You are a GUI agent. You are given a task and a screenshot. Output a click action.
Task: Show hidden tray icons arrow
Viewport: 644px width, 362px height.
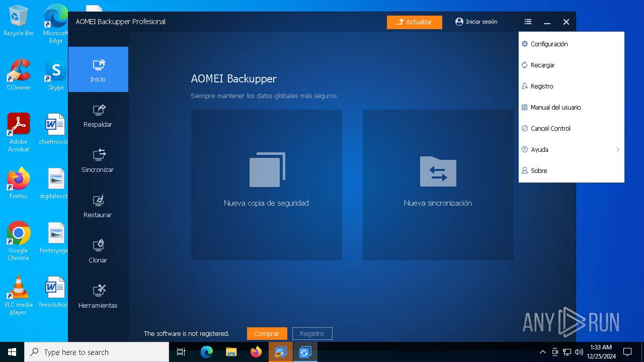pyautogui.click(x=542, y=352)
